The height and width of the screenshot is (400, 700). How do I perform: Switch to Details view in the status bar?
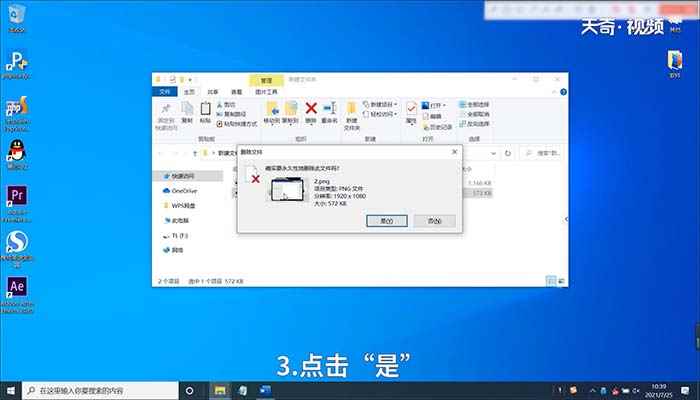[x=551, y=281]
